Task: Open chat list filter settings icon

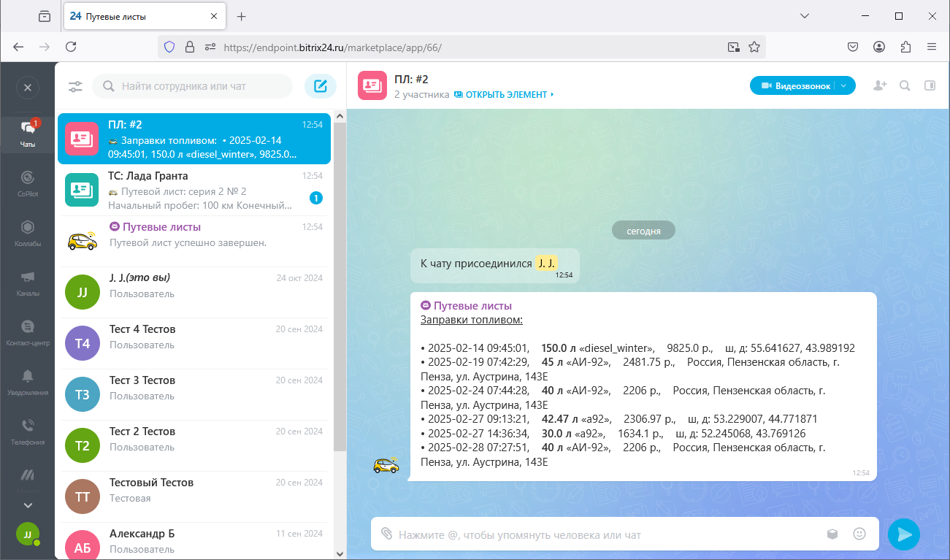Action: (75, 87)
